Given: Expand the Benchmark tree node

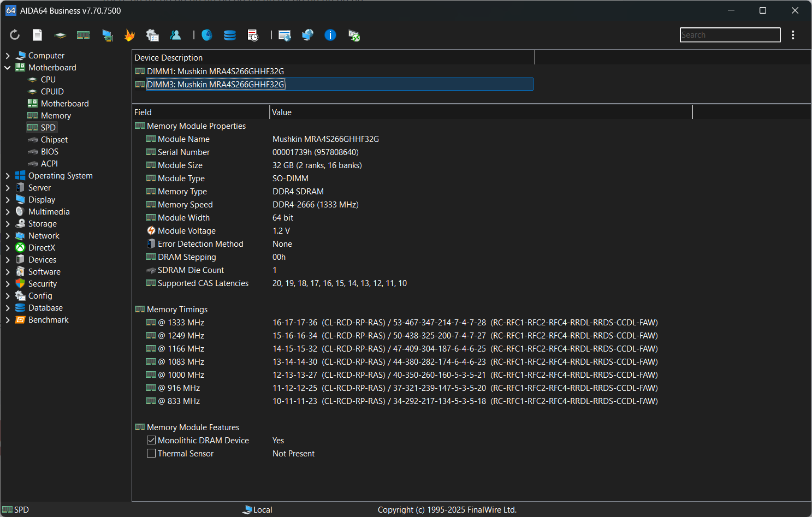Looking at the screenshot, I should (8, 320).
